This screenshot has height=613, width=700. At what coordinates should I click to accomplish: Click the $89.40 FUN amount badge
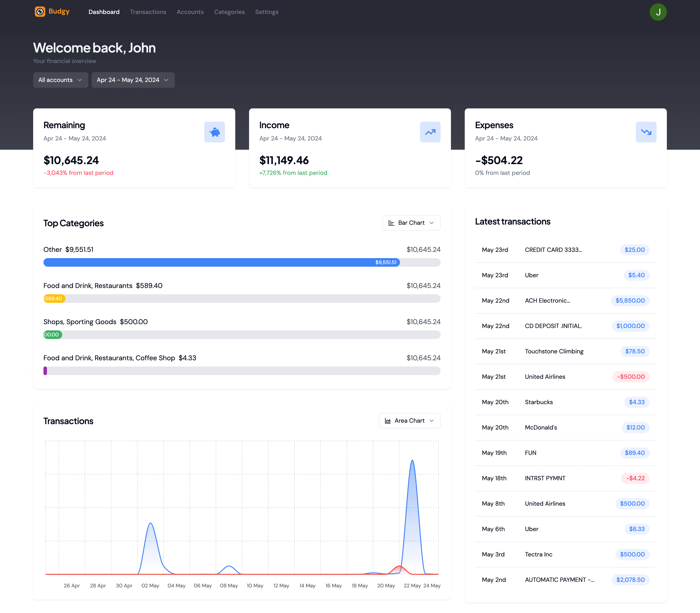coord(635,453)
